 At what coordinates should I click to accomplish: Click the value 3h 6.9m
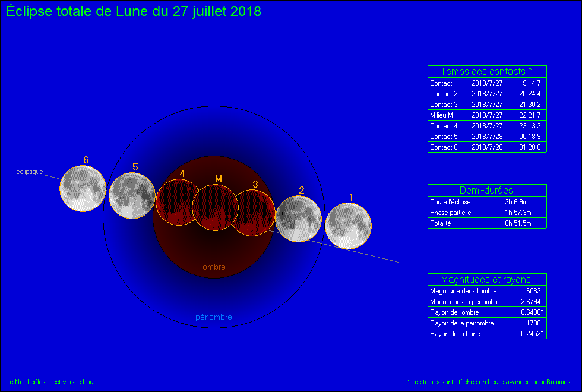click(x=516, y=202)
